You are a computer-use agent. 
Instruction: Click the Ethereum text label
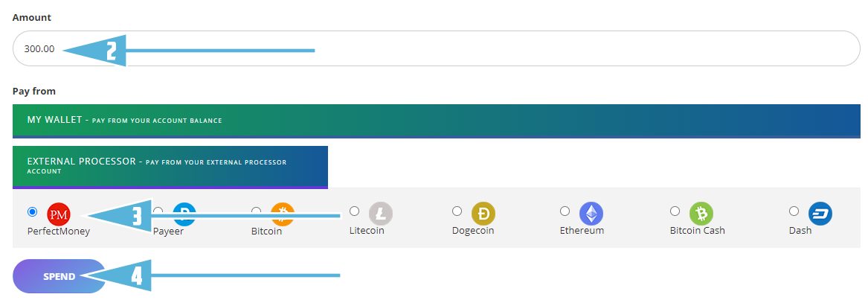582,230
